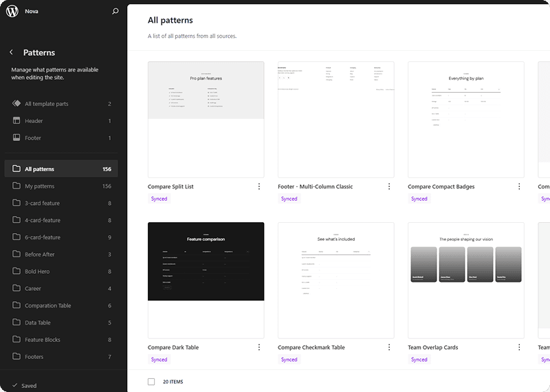Click the Synced badge under Team Overlap Cards

click(x=419, y=360)
